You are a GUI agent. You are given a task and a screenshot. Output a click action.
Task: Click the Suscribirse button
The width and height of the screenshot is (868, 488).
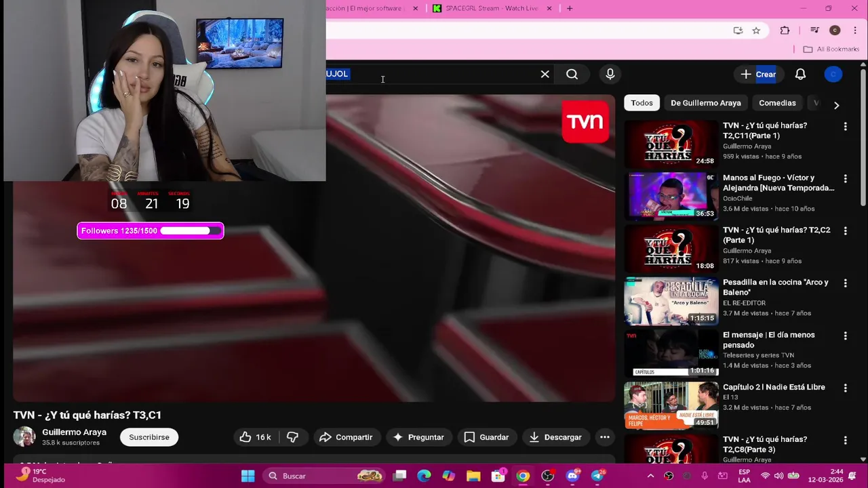click(149, 437)
